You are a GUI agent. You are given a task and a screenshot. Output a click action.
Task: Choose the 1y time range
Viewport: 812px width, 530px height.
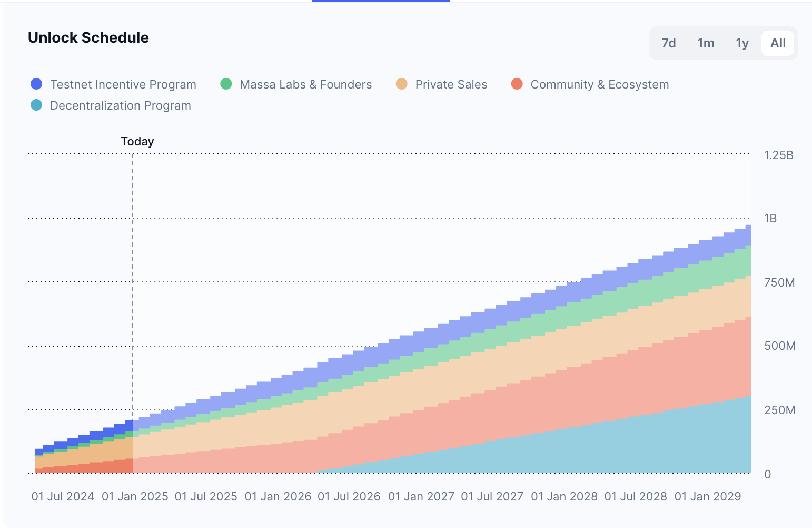(x=742, y=43)
